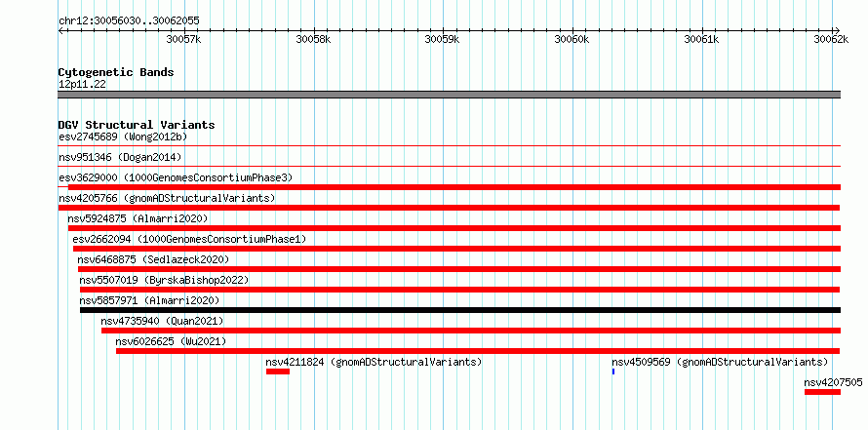Click the red bar of nsv6468875

tap(459, 269)
